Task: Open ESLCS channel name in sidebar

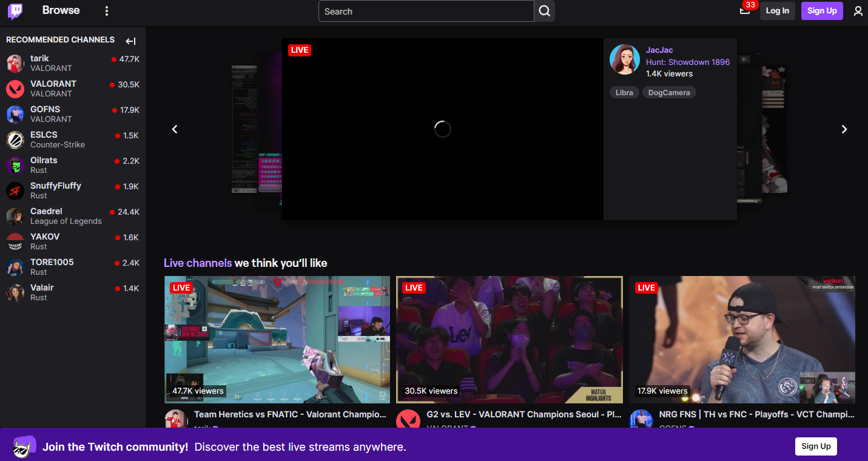Action: 44,135
